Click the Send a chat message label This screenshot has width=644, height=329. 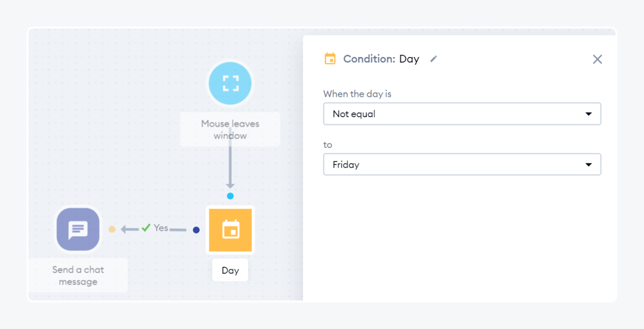point(78,275)
